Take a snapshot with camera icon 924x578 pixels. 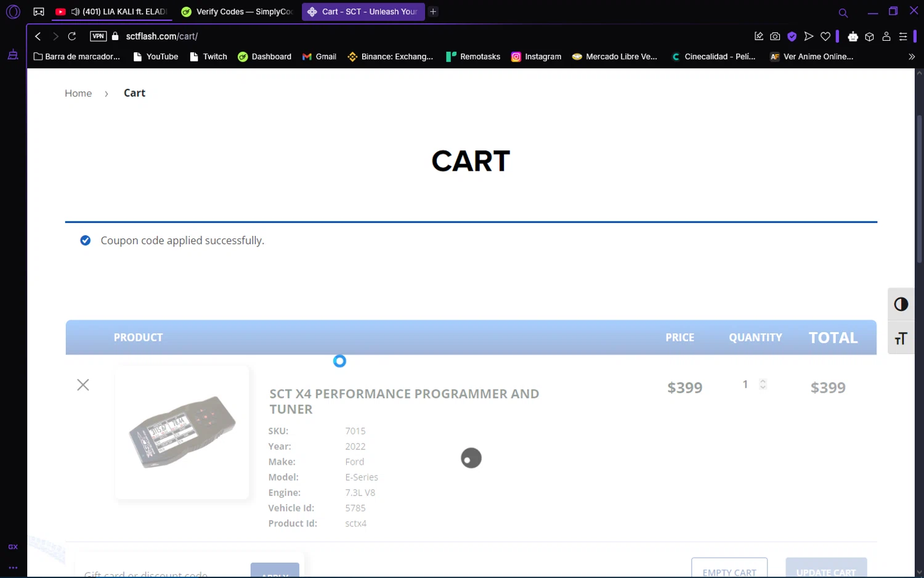775,36
